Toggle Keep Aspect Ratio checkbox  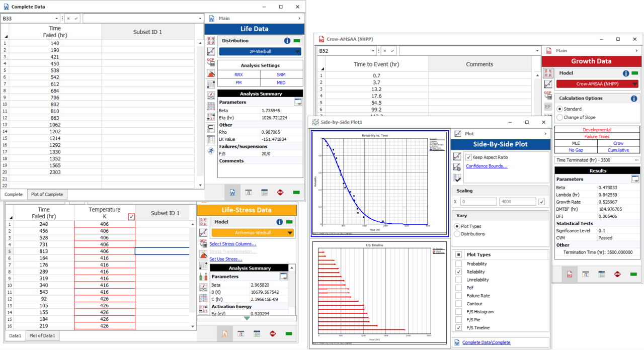[x=469, y=157]
